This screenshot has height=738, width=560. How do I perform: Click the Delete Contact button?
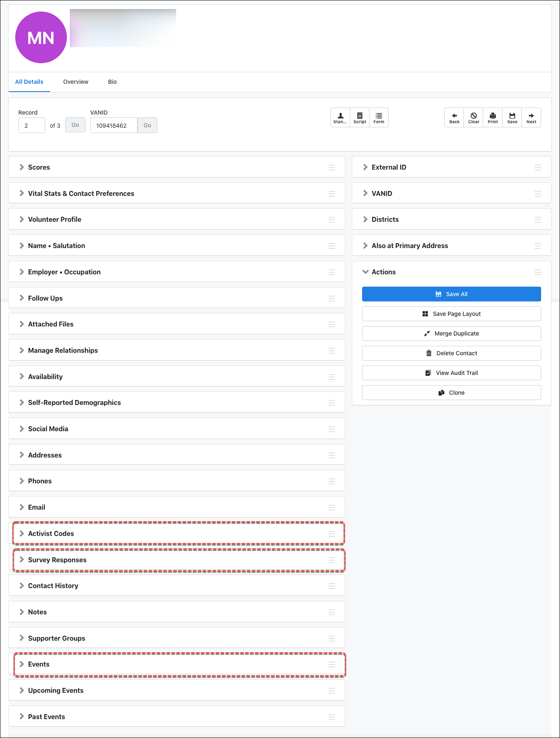click(452, 353)
